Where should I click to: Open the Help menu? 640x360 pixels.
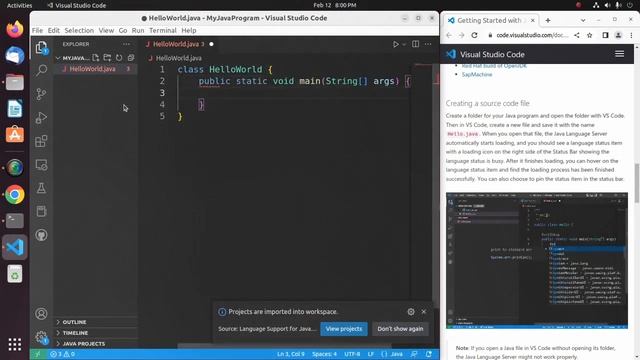tap(189, 30)
